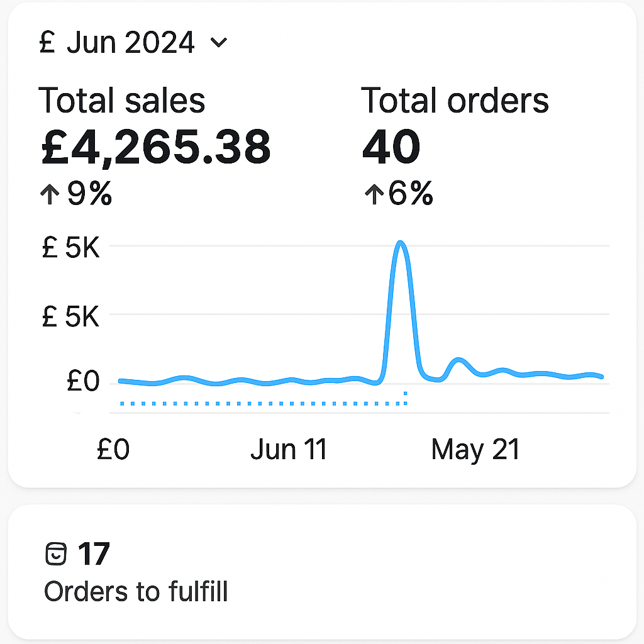Expand the month selector chevron

pos(218,43)
